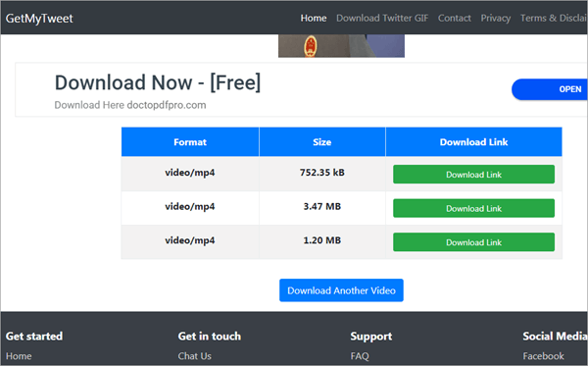Click the Download Another Video button
Image resolution: width=588 pixels, height=366 pixels.
tap(341, 290)
